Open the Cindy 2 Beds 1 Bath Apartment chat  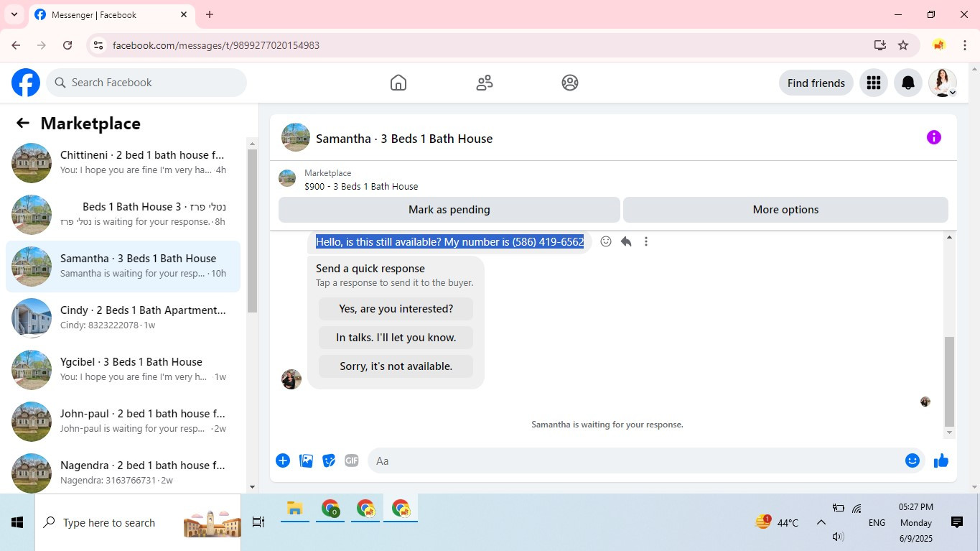point(123,318)
